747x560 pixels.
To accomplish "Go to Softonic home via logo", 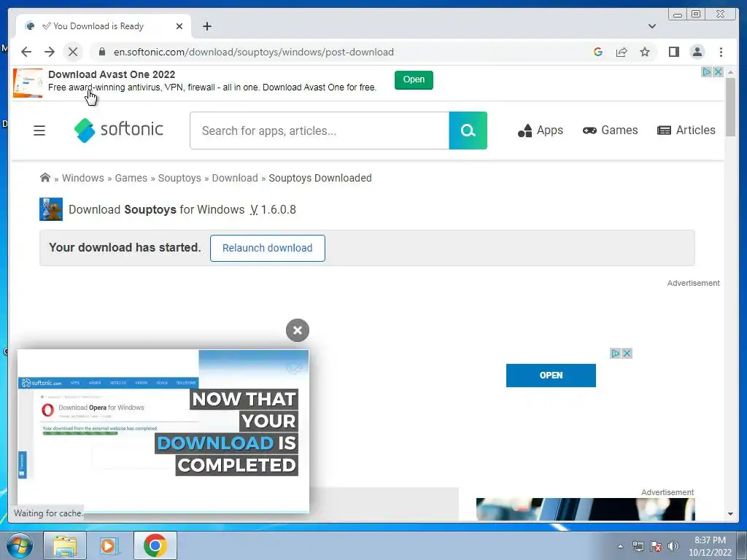I will tap(119, 130).
